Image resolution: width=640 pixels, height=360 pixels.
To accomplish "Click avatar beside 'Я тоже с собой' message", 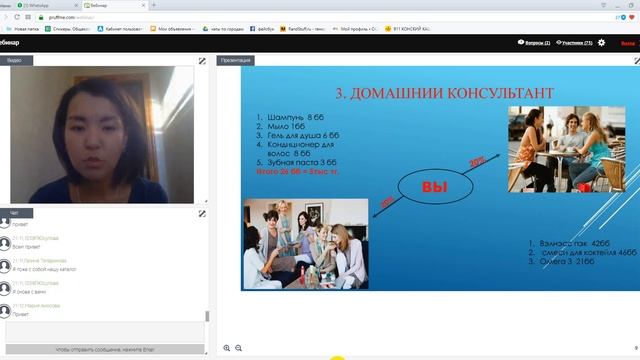I will point(5,266).
